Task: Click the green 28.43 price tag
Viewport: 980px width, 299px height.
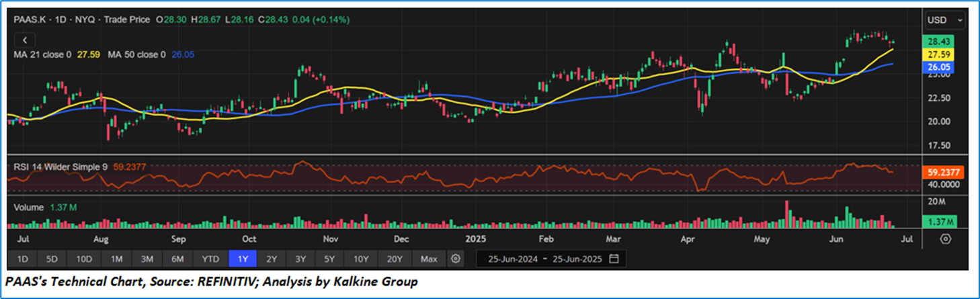Action: coord(938,42)
